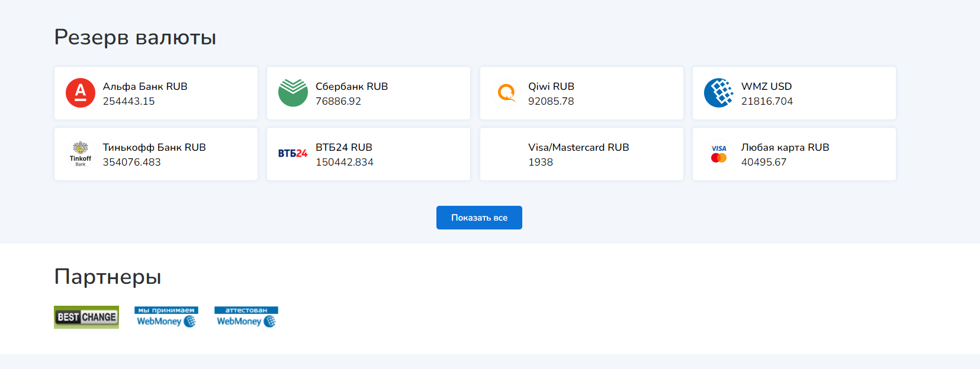Click the reserve value 150442.834
The width and height of the screenshot is (980, 369).
tap(345, 162)
